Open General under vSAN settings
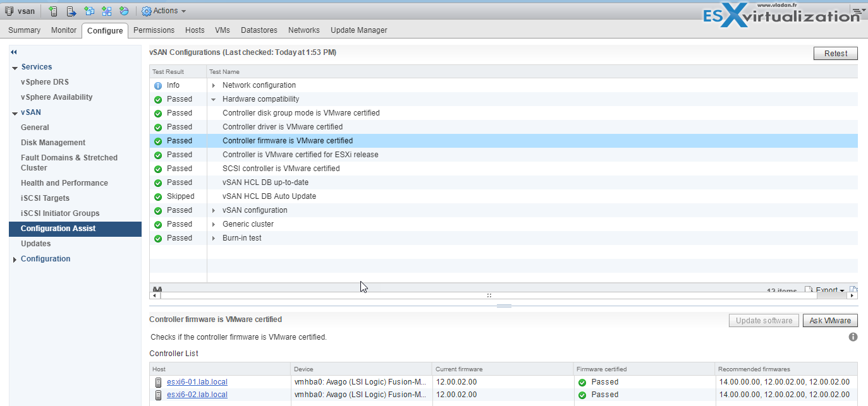 35,128
